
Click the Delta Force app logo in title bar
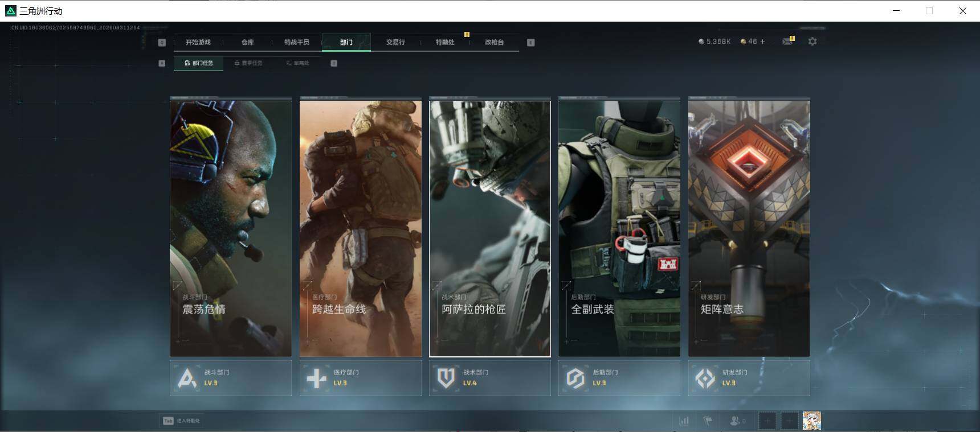[10, 11]
